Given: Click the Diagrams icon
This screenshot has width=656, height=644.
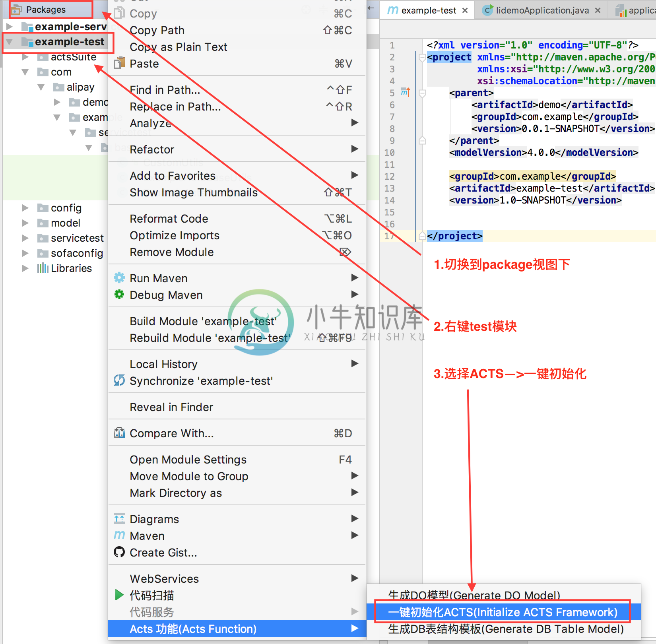Looking at the screenshot, I should tap(119, 518).
